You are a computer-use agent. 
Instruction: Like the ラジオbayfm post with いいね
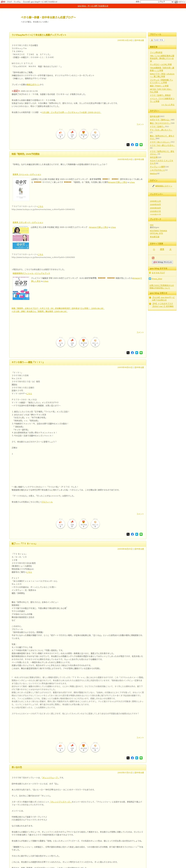coord(60,134)
